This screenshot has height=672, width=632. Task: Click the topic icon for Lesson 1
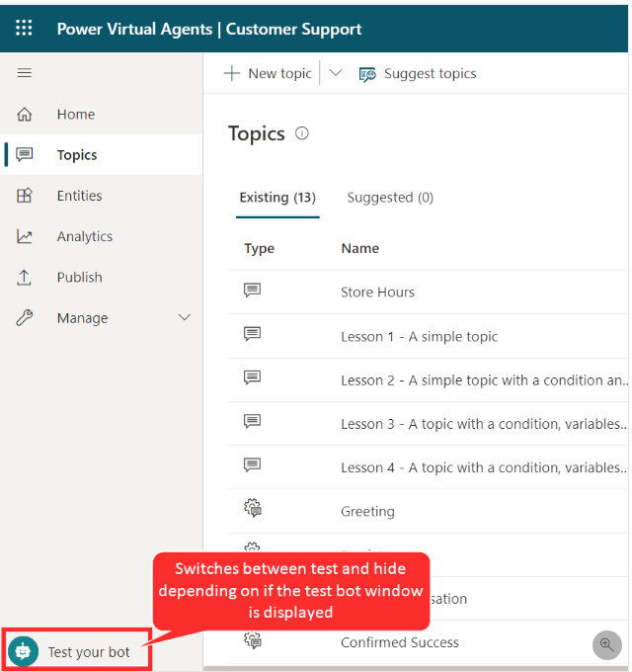point(252,334)
